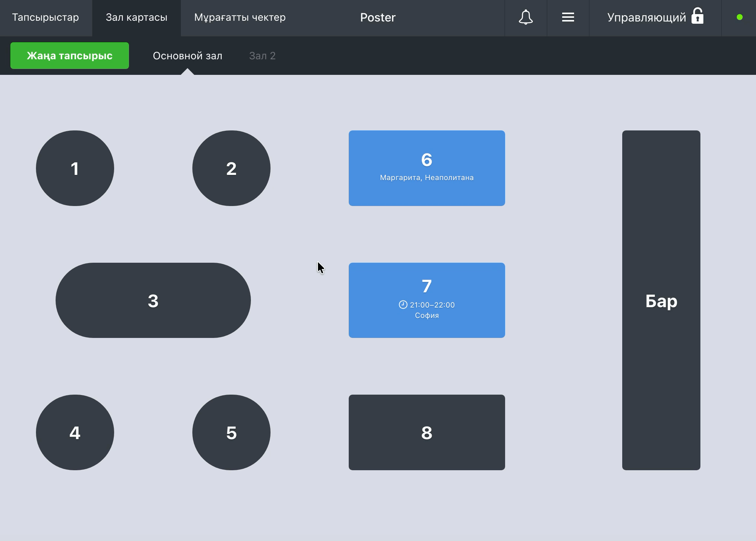This screenshot has height=541, width=756.
Task: Select the empty rectangular table 8
Action: 427,432
